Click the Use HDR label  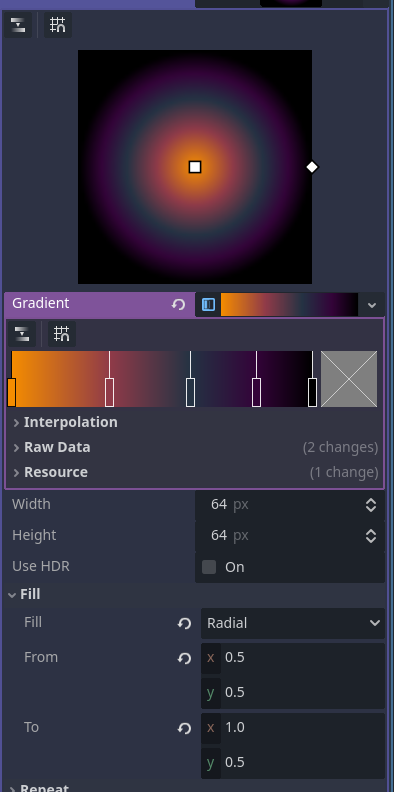tap(41, 566)
